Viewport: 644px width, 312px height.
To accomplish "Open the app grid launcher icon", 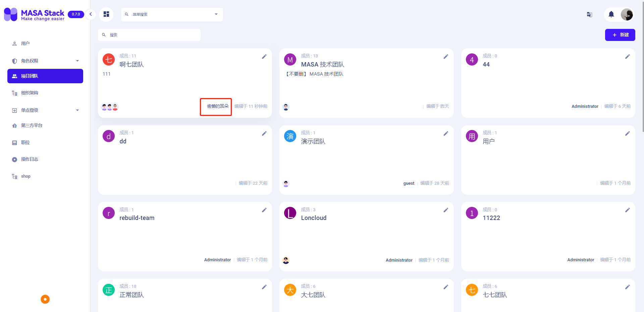I will tap(106, 14).
